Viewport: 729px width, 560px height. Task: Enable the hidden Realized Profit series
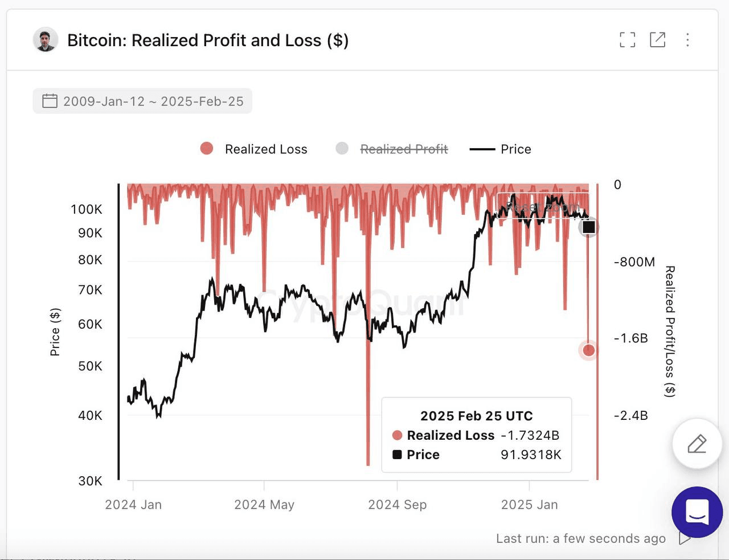point(404,149)
